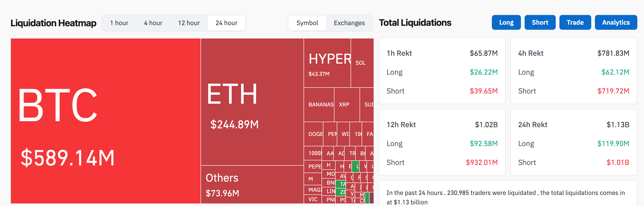Click the XRP heatmap tile
This screenshot has width=644, height=206.
(346, 105)
